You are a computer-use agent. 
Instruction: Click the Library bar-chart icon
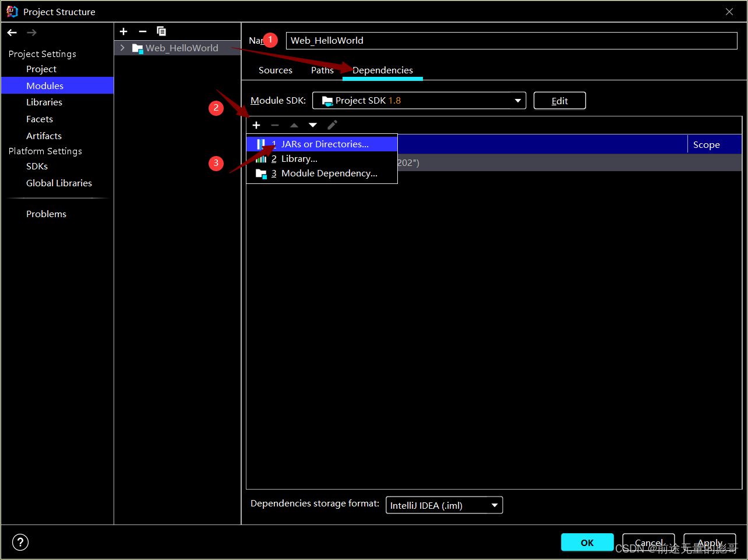click(261, 158)
